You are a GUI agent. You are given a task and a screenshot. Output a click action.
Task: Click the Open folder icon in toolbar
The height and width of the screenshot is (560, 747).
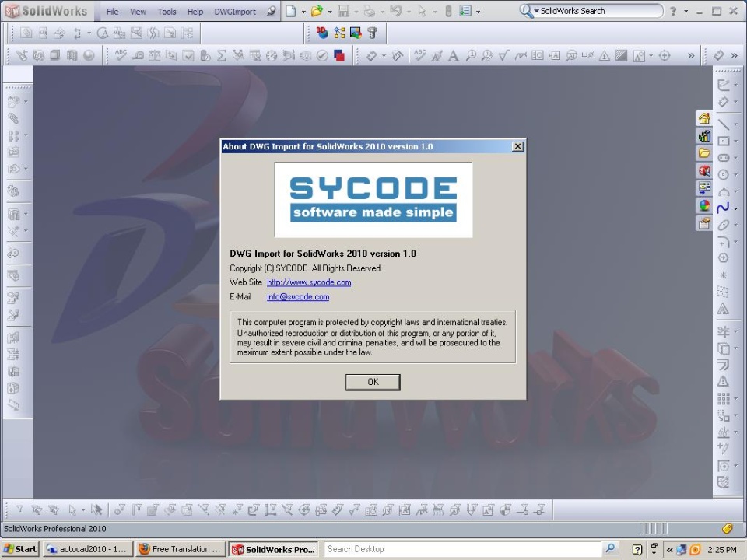(x=317, y=11)
